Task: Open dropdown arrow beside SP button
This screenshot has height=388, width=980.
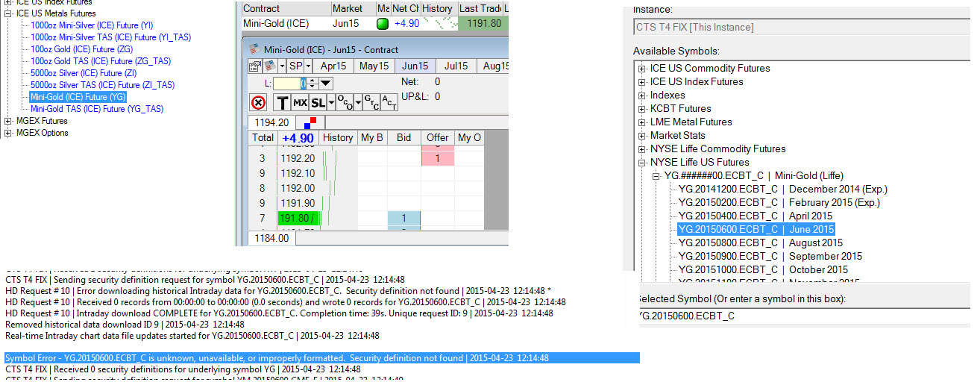Action: point(309,66)
